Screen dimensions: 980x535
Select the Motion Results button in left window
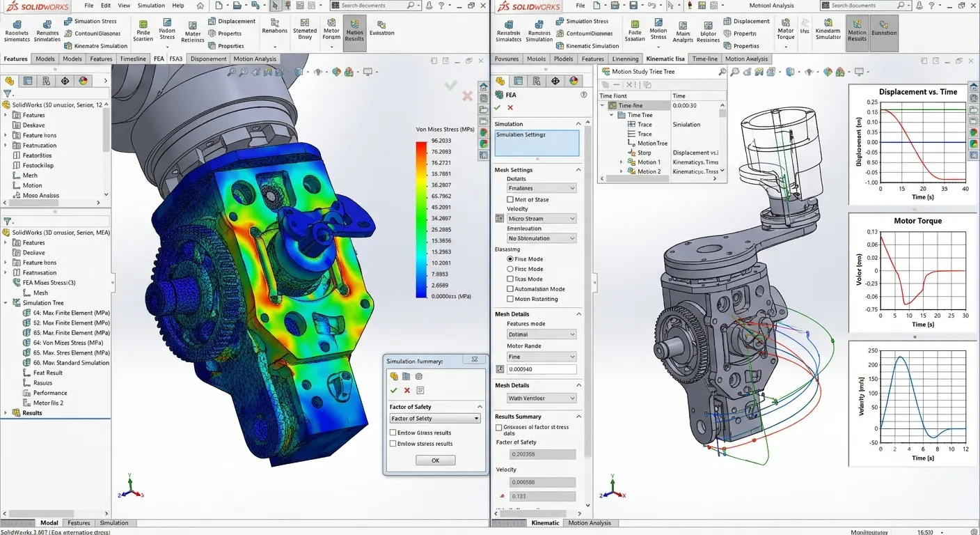[x=354, y=34]
